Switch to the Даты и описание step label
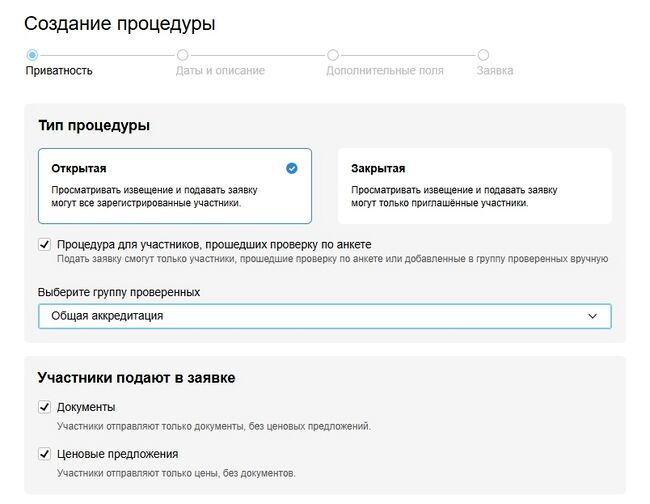Viewport: 650px width, 504px height. [220, 71]
